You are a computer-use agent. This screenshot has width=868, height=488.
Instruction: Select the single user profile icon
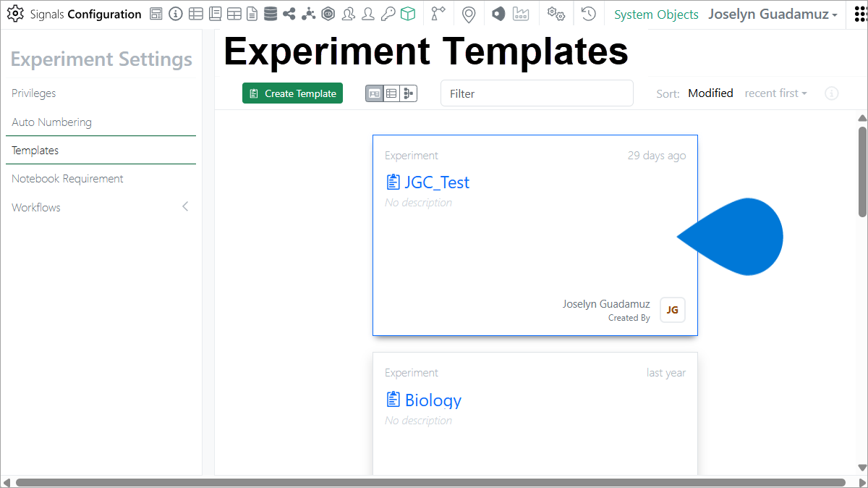click(x=367, y=13)
